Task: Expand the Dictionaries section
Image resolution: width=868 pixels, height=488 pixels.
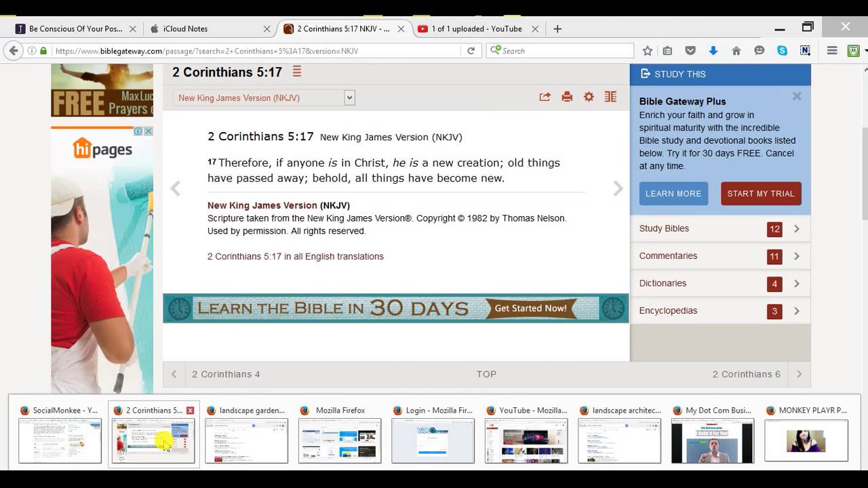Action: point(720,283)
